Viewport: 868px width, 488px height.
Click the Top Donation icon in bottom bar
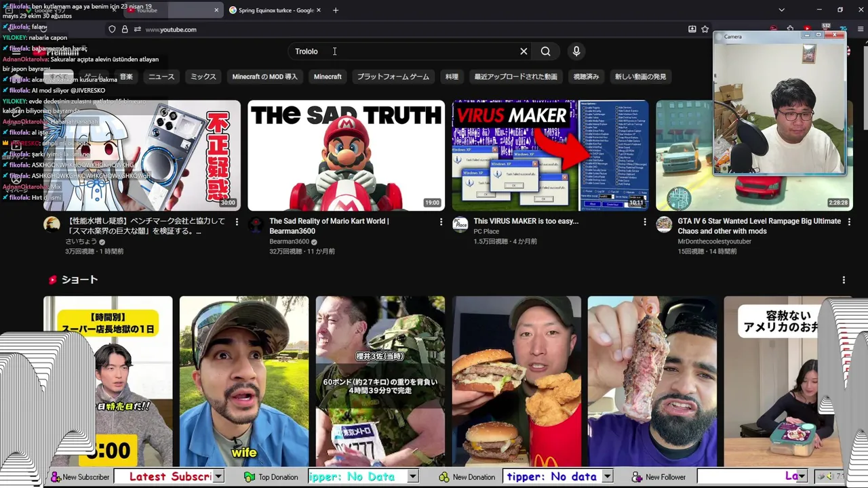click(x=250, y=477)
